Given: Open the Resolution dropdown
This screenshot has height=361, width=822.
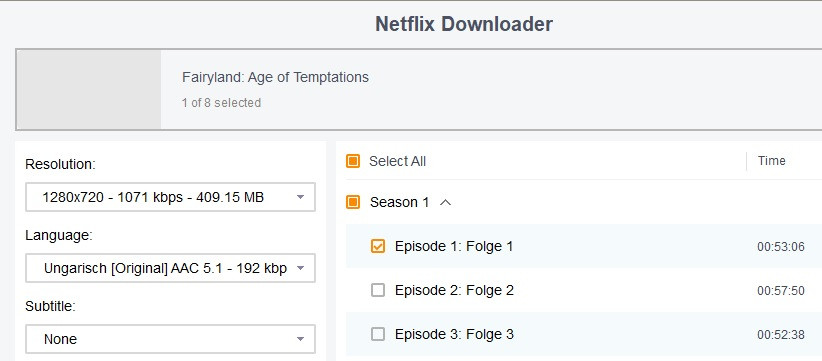Looking at the screenshot, I should click(170, 197).
